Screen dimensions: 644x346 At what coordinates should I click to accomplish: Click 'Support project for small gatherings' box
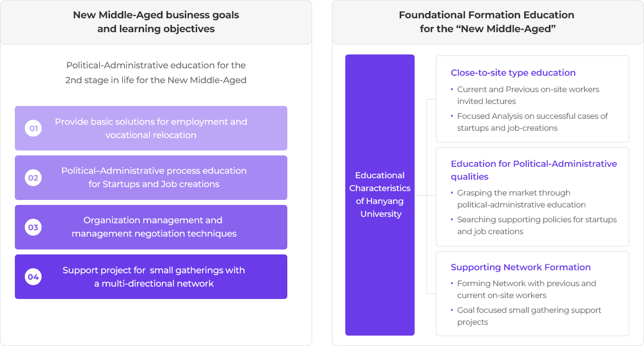[x=151, y=277]
